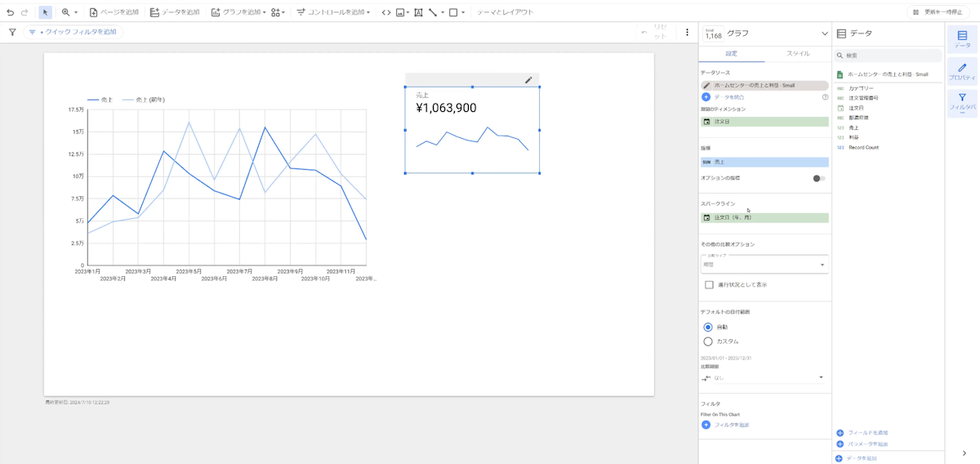Click the 検索 field in the data panel

point(889,56)
